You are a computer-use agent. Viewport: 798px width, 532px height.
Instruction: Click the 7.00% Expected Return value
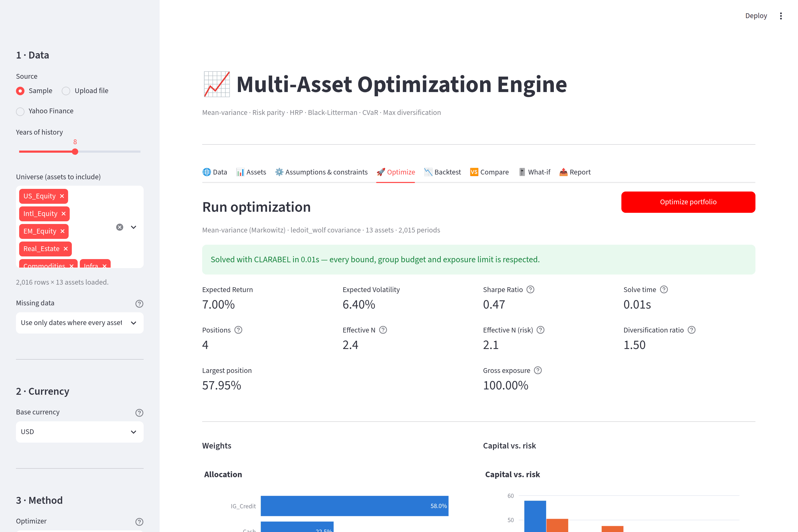(218, 304)
